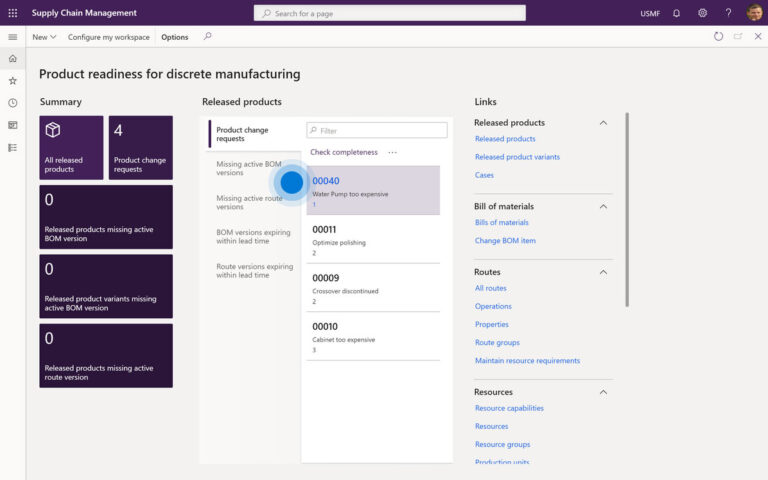Open the Resource capabilities link

click(x=509, y=408)
